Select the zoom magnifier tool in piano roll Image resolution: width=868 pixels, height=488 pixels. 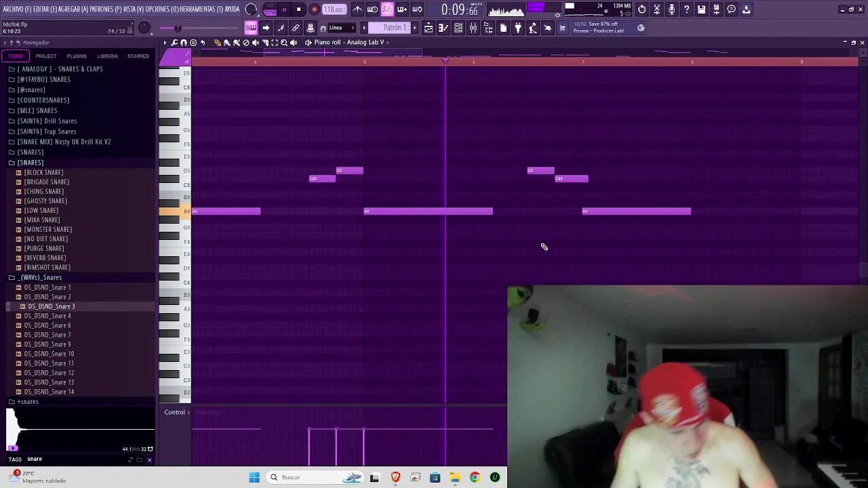284,43
